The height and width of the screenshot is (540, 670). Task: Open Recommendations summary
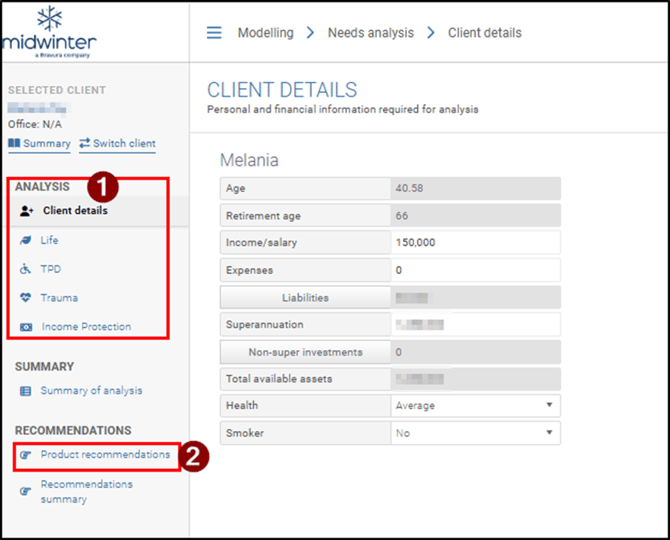coord(86,491)
